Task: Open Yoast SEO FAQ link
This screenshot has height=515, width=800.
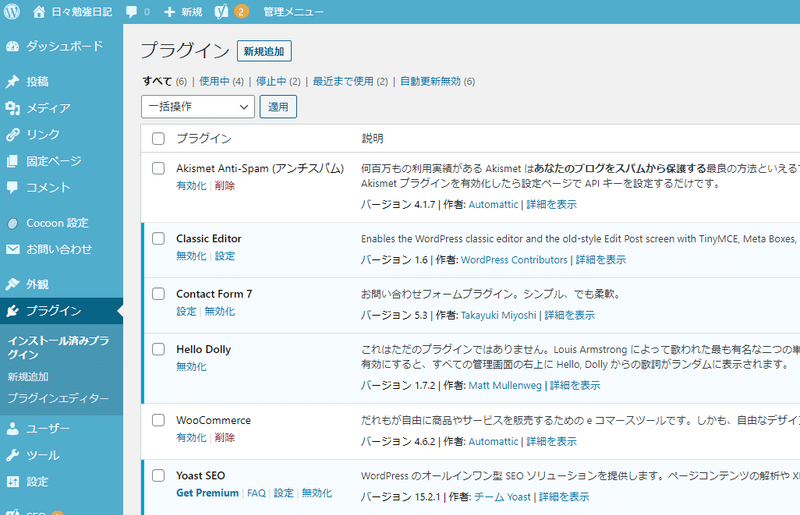Action: tap(256, 493)
